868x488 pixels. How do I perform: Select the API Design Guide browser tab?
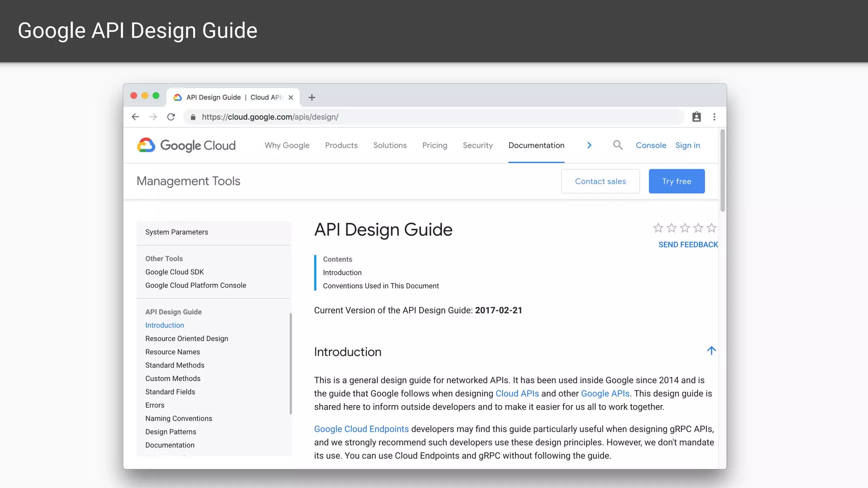point(233,97)
